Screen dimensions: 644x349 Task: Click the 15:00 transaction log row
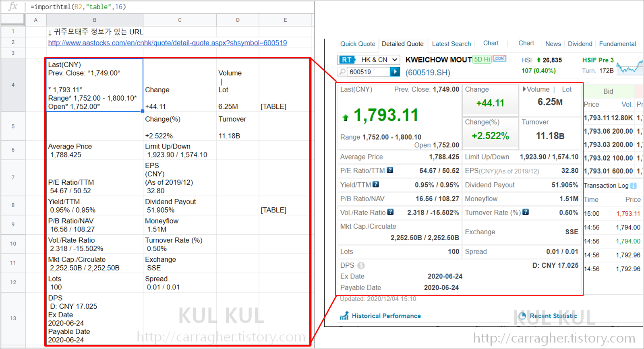click(x=612, y=213)
